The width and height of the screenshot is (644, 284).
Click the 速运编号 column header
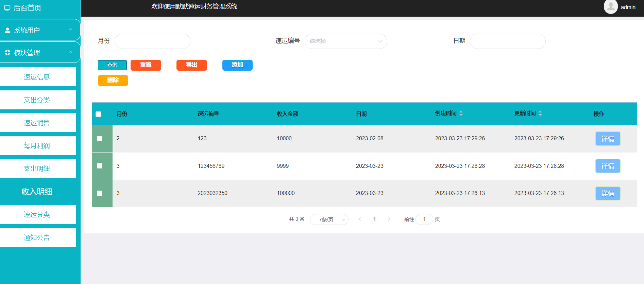click(x=208, y=114)
